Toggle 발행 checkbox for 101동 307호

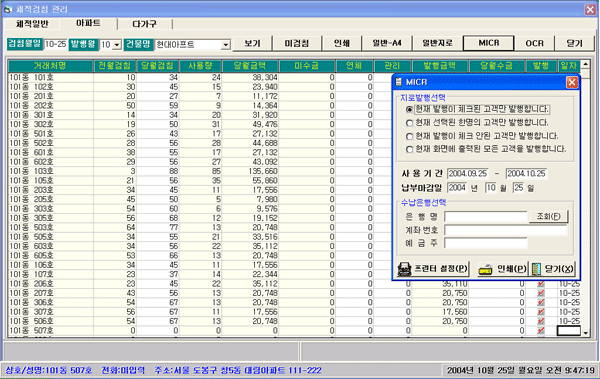(x=541, y=312)
